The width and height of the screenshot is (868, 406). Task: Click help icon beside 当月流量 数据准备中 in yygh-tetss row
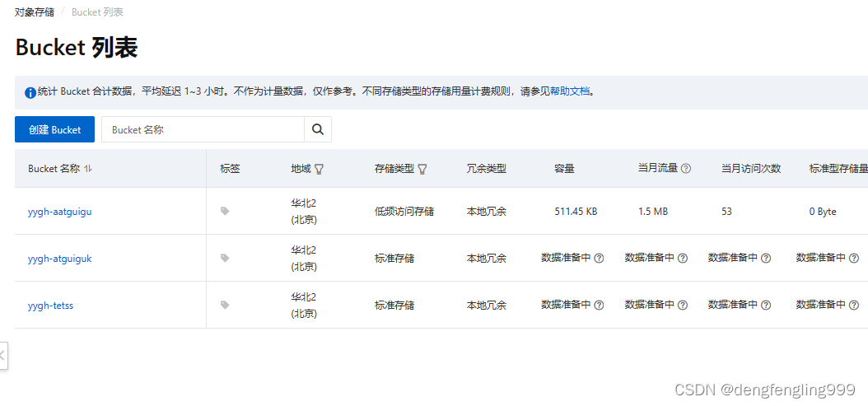tap(683, 305)
